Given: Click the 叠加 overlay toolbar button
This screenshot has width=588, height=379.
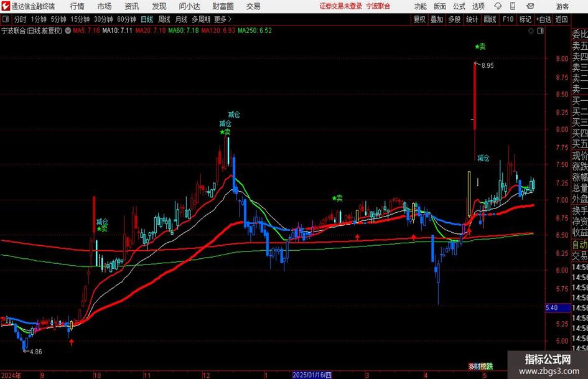Looking at the screenshot, I should pyautogui.click(x=437, y=19).
